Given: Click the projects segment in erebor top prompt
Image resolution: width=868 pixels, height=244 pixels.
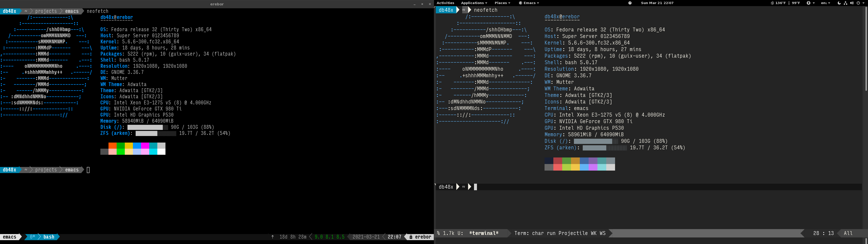Looking at the screenshot, I should click(46, 11).
